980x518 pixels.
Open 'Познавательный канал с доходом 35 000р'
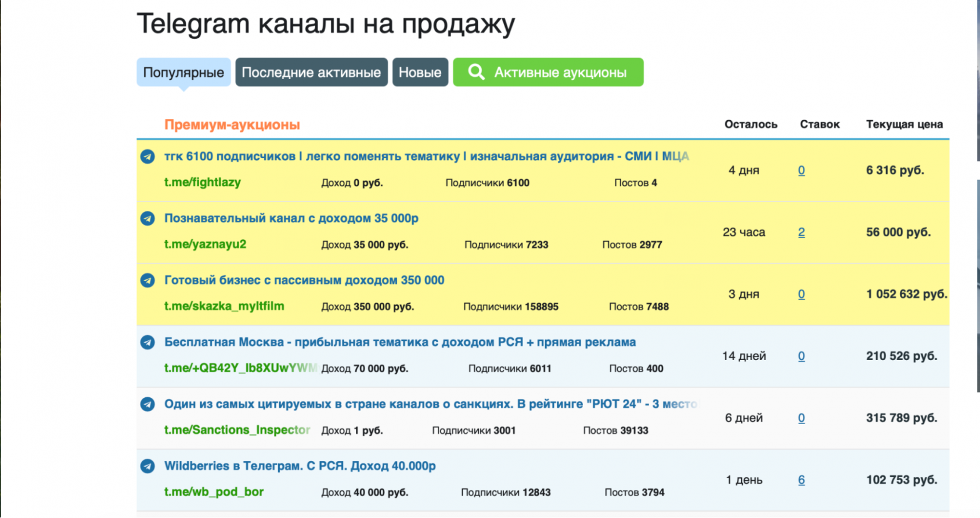tap(291, 218)
